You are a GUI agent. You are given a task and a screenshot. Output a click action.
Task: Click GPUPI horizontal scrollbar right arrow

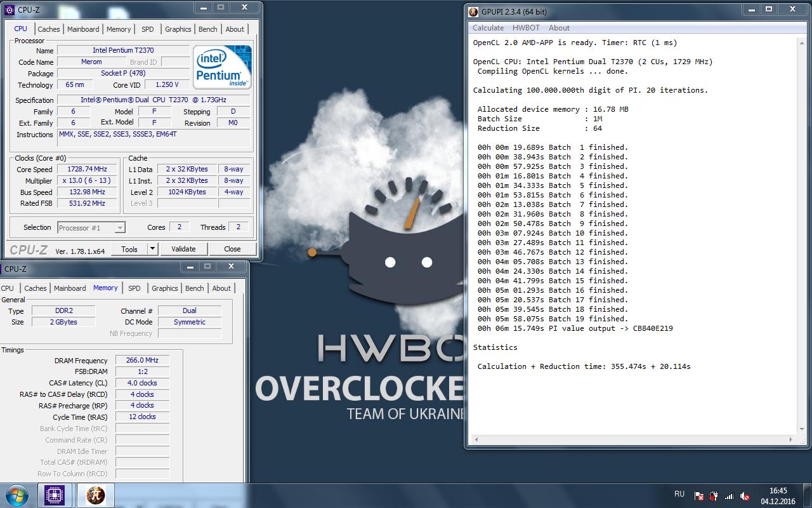[x=791, y=439]
